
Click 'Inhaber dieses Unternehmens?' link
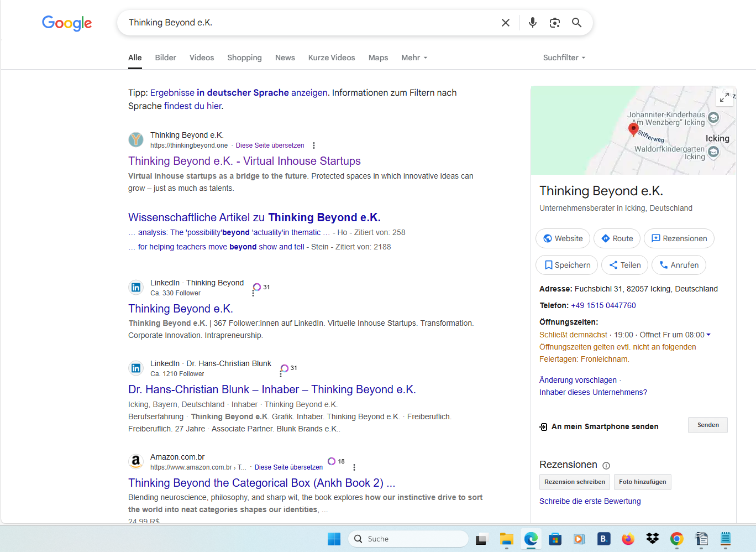click(x=593, y=392)
